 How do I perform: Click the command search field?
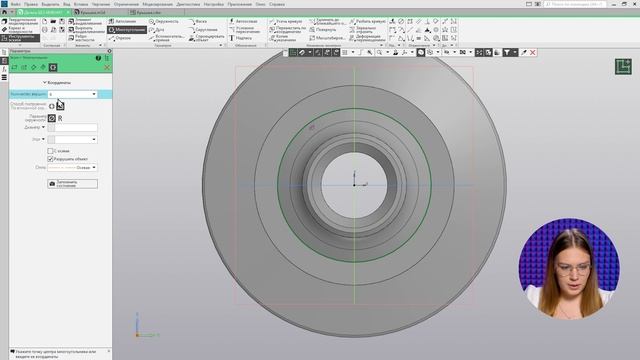575,4
